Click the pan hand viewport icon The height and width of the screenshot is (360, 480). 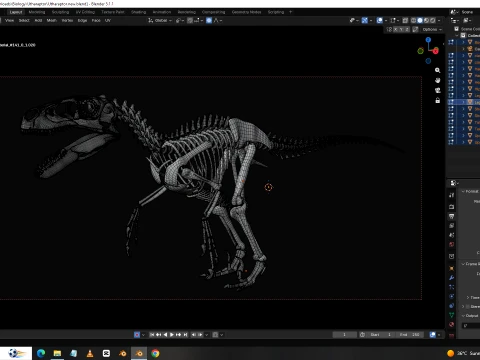click(x=438, y=80)
